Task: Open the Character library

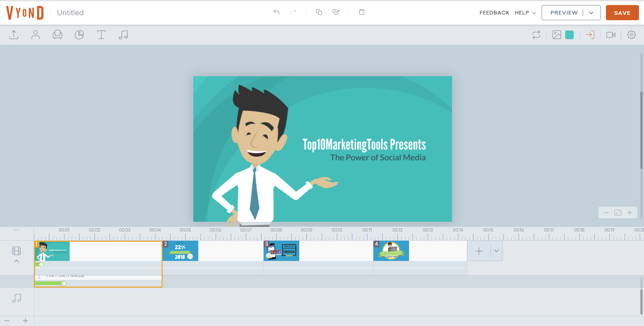Action: click(x=36, y=35)
